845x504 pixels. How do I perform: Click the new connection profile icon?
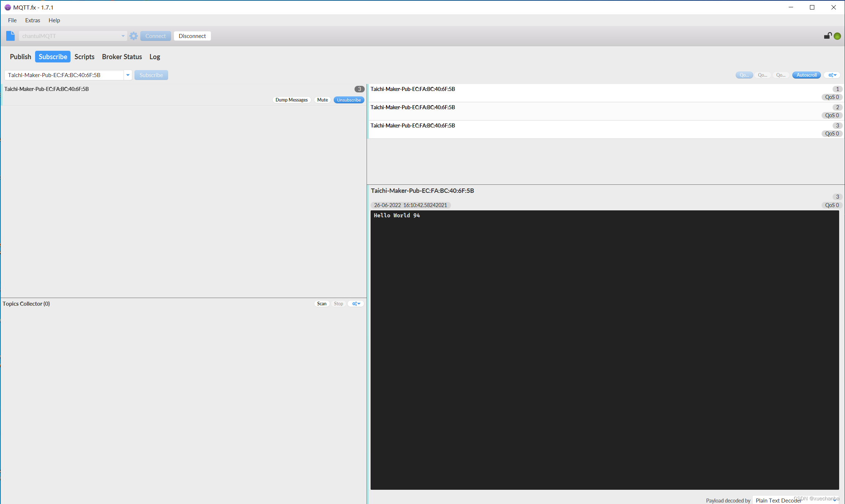click(x=10, y=35)
